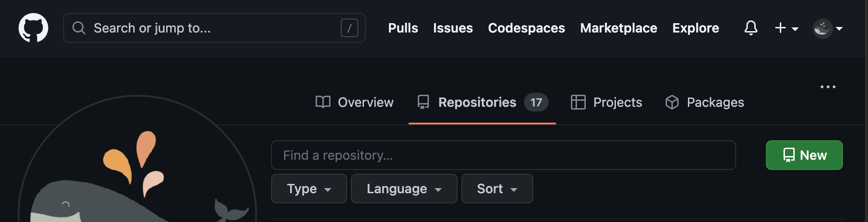Switch to the Overview tab
This screenshot has height=222, width=868.
[x=355, y=102]
